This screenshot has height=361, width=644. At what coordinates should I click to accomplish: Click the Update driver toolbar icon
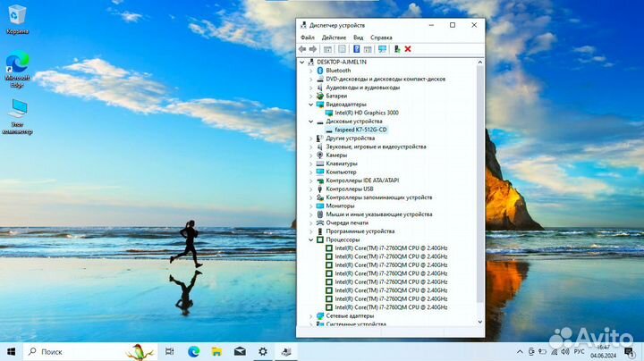click(x=396, y=49)
